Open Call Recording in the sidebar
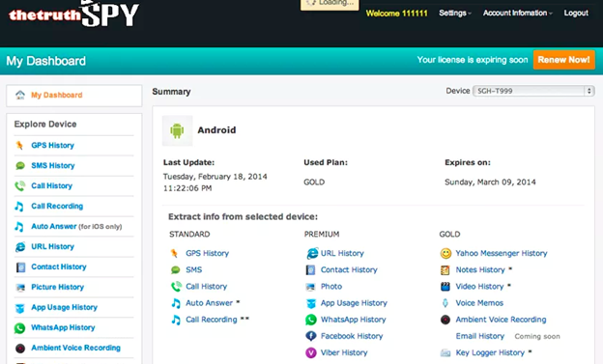This screenshot has height=364, width=603. click(x=57, y=206)
